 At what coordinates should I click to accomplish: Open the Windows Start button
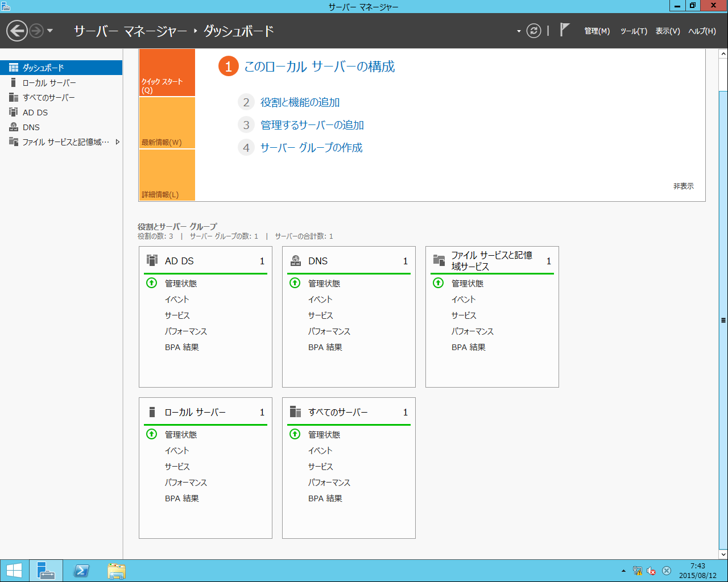coord(14,571)
